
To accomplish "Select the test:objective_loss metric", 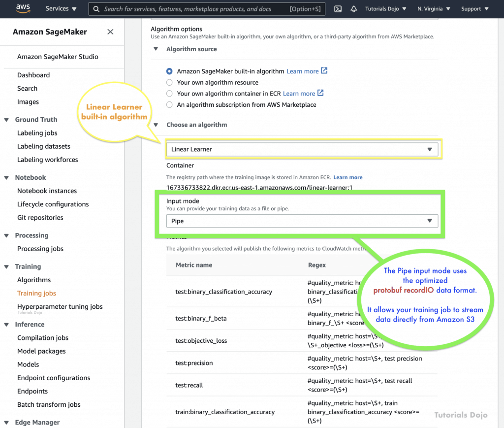I will 201,340.
